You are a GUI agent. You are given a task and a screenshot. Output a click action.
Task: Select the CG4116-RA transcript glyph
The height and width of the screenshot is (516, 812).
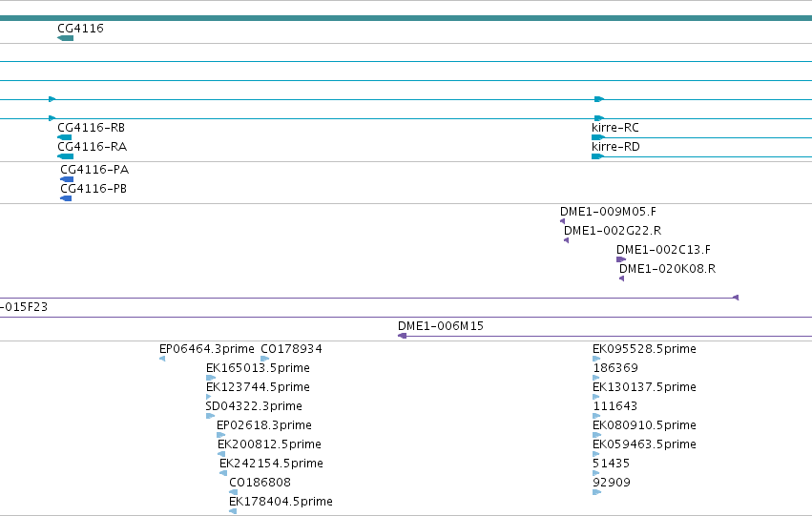65,156
